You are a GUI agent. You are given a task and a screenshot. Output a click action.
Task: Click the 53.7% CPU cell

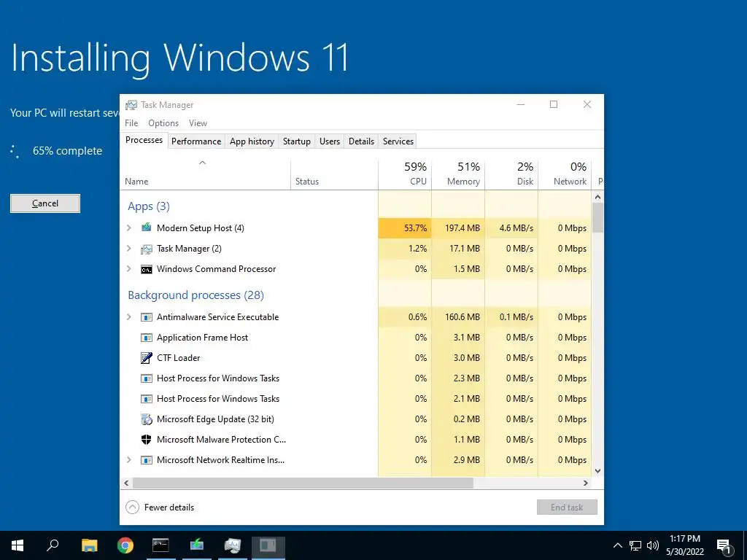click(x=405, y=227)
